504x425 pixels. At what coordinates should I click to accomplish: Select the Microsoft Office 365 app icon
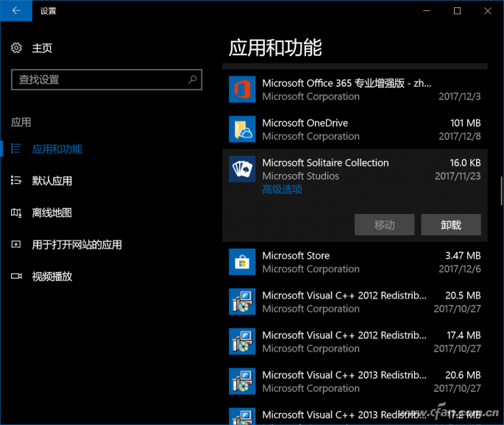click(x=242, y=89)
